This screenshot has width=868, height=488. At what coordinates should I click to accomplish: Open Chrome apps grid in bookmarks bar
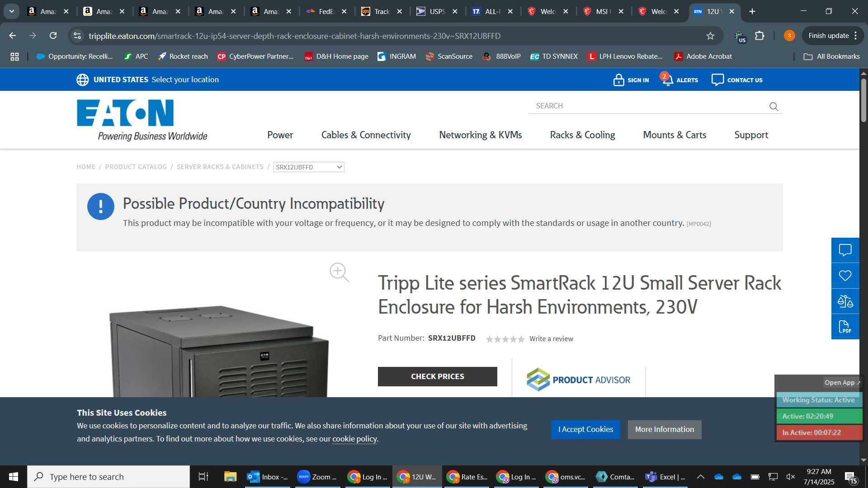(14, 56)
